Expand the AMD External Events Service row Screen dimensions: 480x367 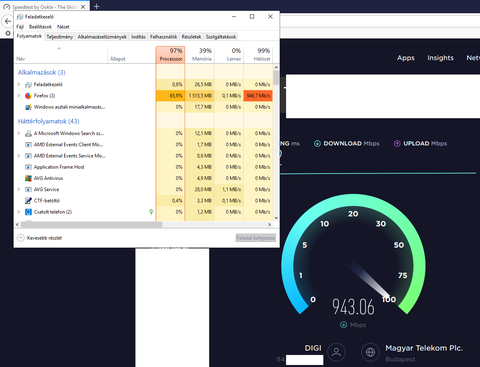pyautogui.click(x=19, y=156)
